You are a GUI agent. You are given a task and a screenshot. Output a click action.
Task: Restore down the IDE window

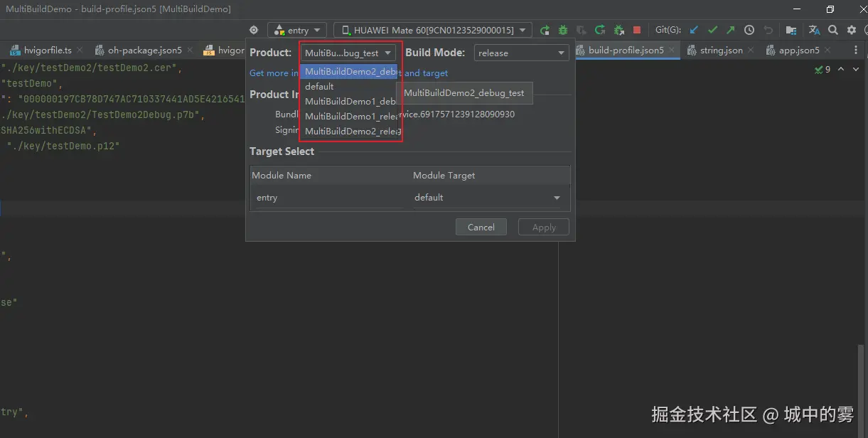click(830, 9)
